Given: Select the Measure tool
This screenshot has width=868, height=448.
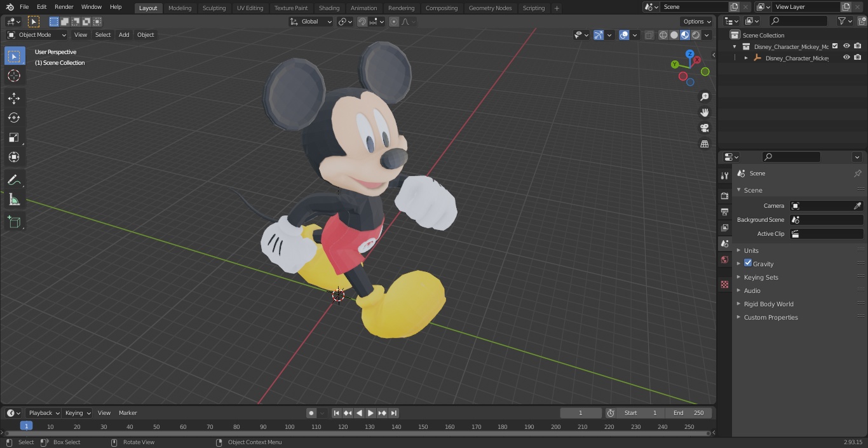Looking at the screenshot, I should pyautogui.click(x=14, y=200).
